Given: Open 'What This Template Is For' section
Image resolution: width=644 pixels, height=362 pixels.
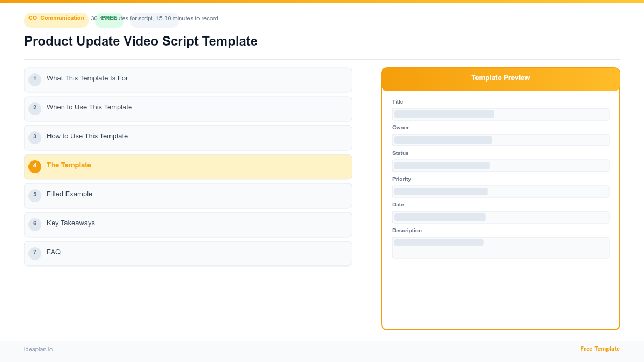Looking at the screenshot, I should 188,80.
